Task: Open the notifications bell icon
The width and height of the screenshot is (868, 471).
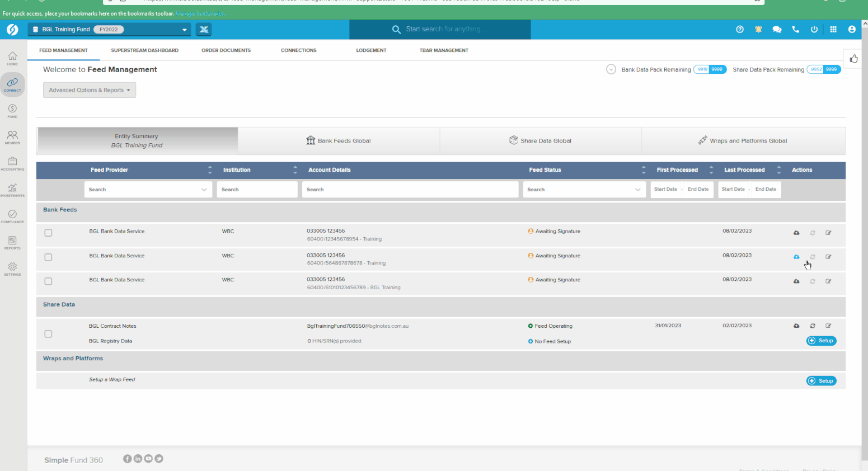Action: 758,30
